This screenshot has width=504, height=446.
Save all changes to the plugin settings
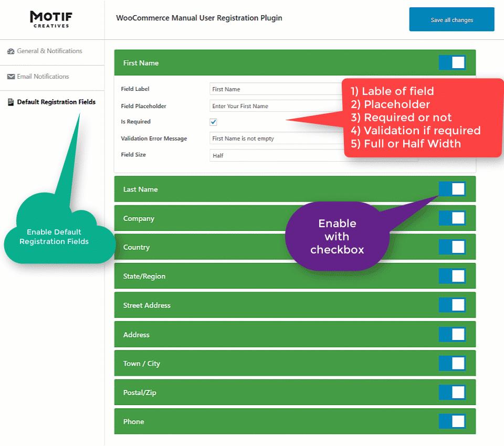451,19
